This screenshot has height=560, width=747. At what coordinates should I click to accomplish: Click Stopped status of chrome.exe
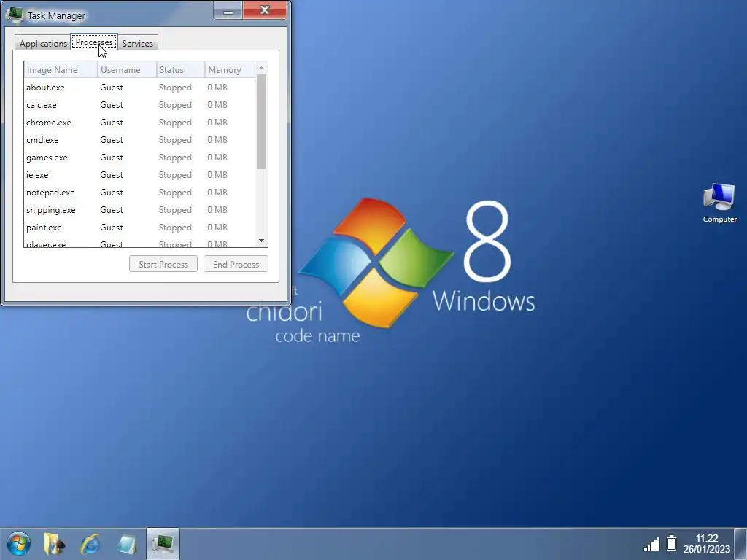pyautogui.click(x=175, y=122)
